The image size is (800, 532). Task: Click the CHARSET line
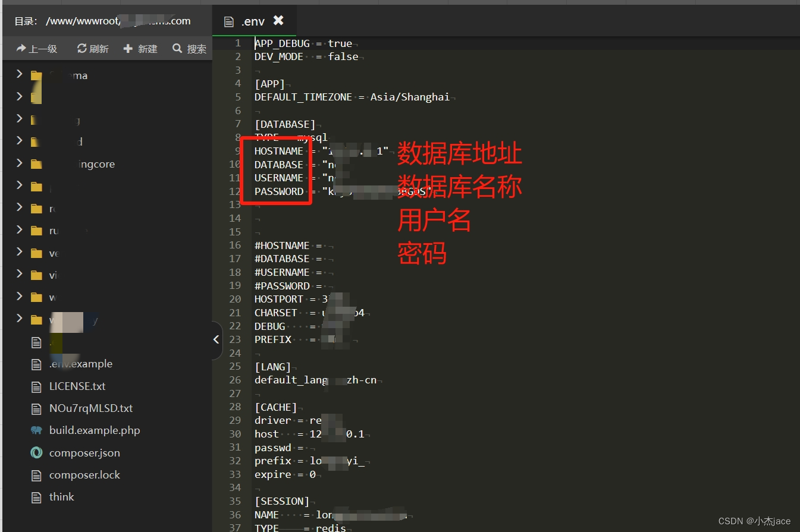(309, 313)
